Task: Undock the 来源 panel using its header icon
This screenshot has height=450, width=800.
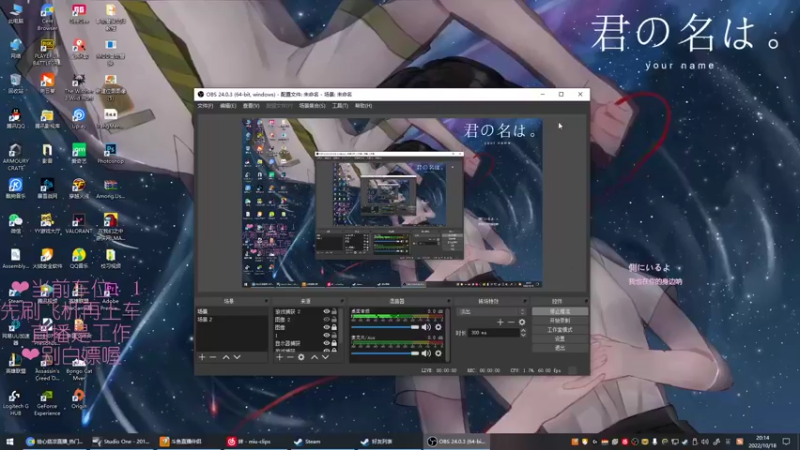Action: 342,302
